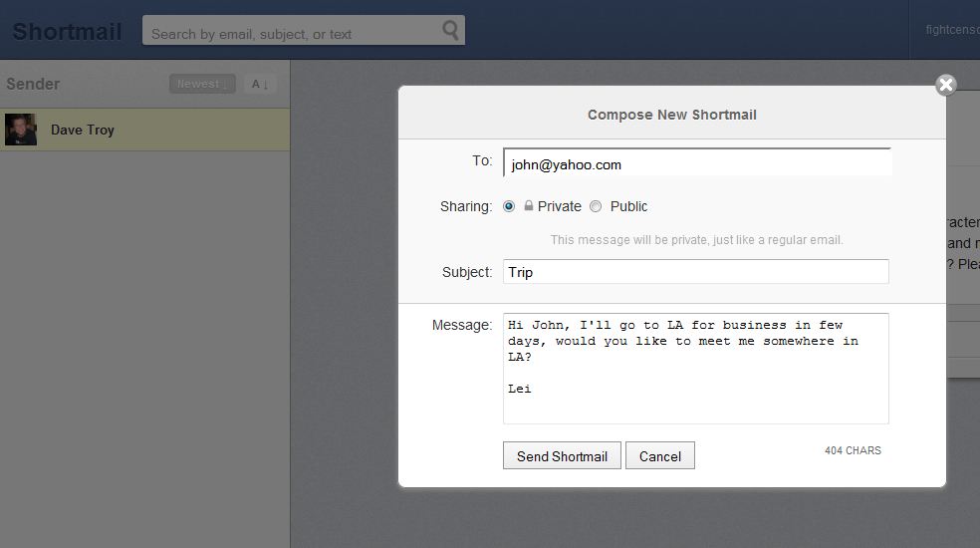This screenshot has width=980, height=548.
Task: Click the search magnifier icon
Action: click(x=450, y=30)
